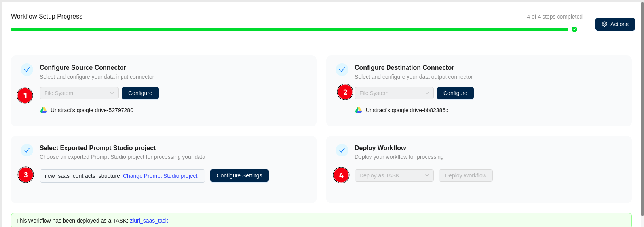The width and height of the screenshot is (644, 227).
Task: Click the vertical scrollbar on right edge
Action: [x=642, y=109]
